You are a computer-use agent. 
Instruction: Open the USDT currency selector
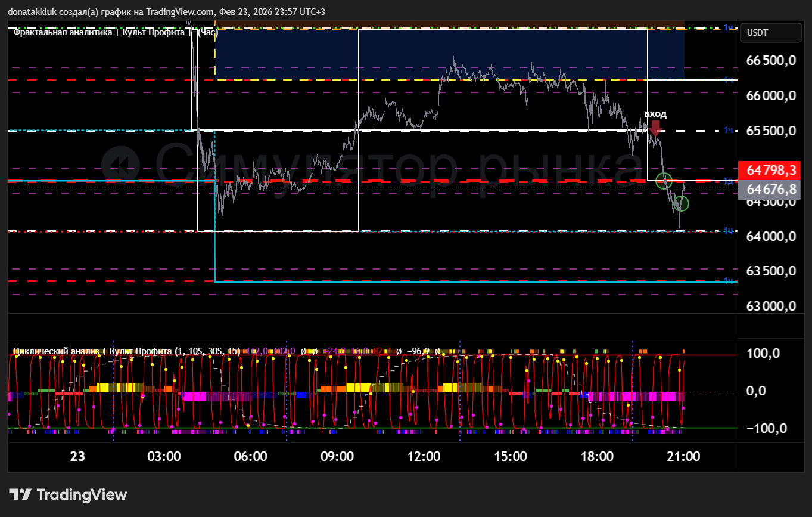tap(770, 33)
